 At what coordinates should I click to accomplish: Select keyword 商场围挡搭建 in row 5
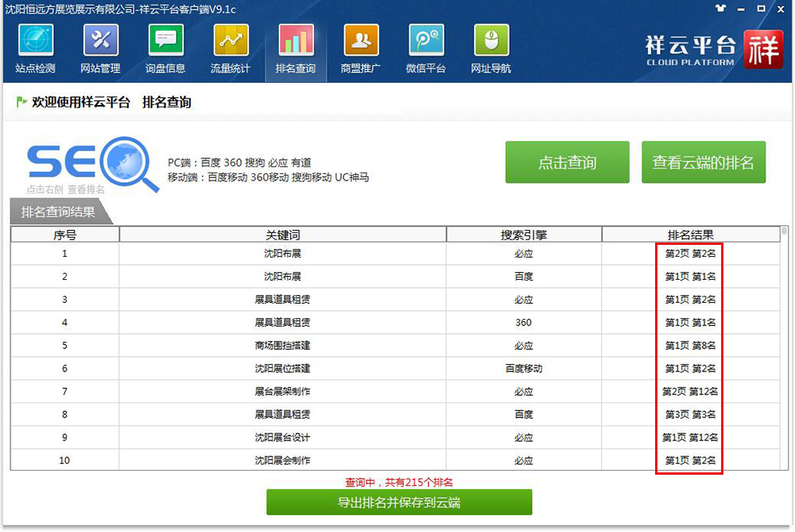point(282,345)
